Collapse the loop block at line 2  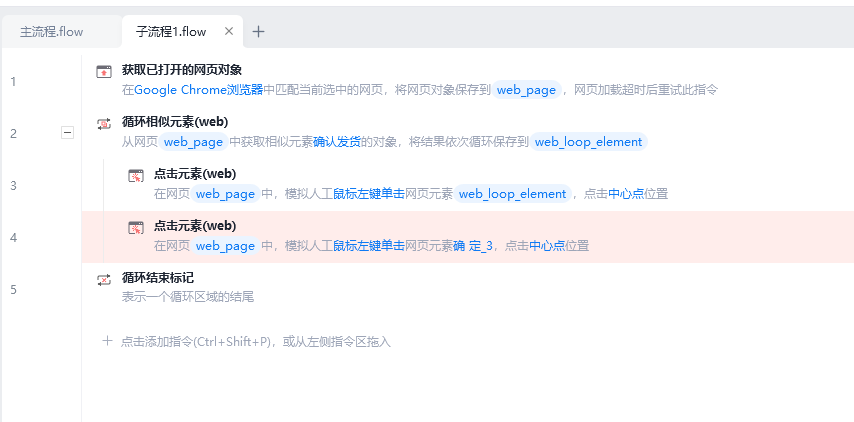coord(67,132)
